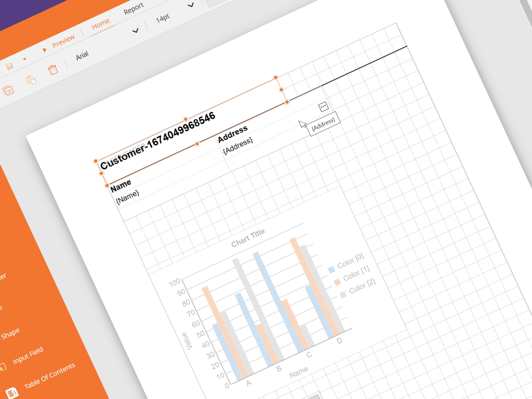Image resolution: width=532 pixels, height=399 pixels.
Task: Click the Input Field cursor icon
Action: [2, 367]
